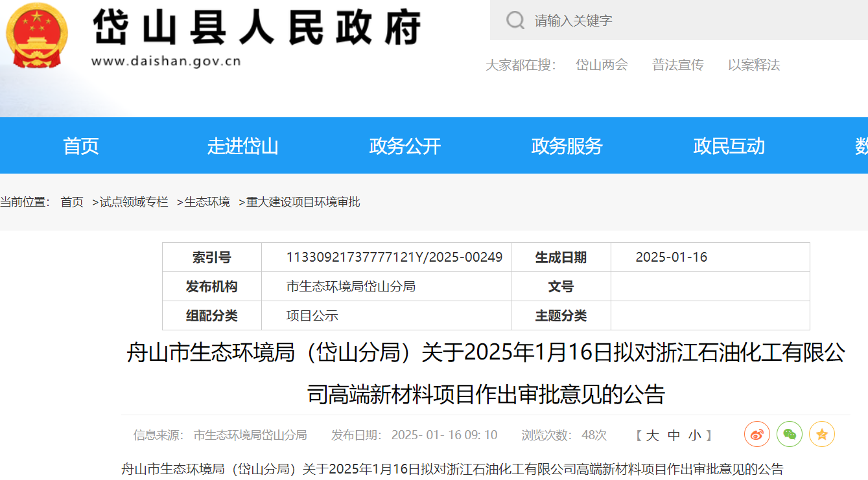Click the www.daishan.gov.cn address text
868x480 pixels.
167,62
